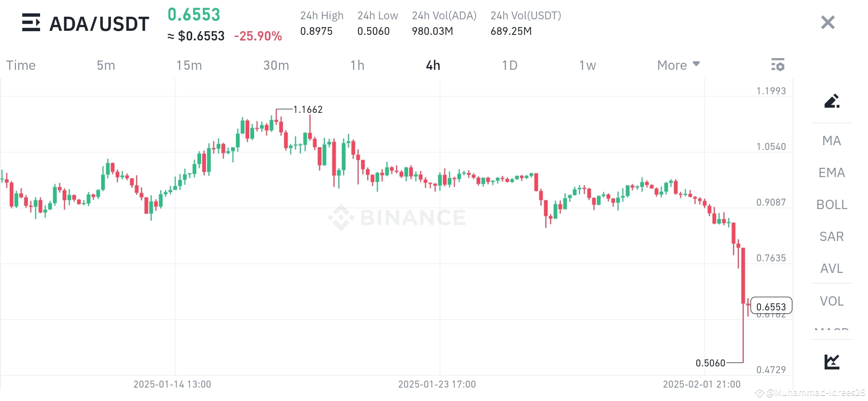Viewport: 868px width, 401px height.
Task: Click the 24h Low value 0.5060
Action: coord(374,31)
